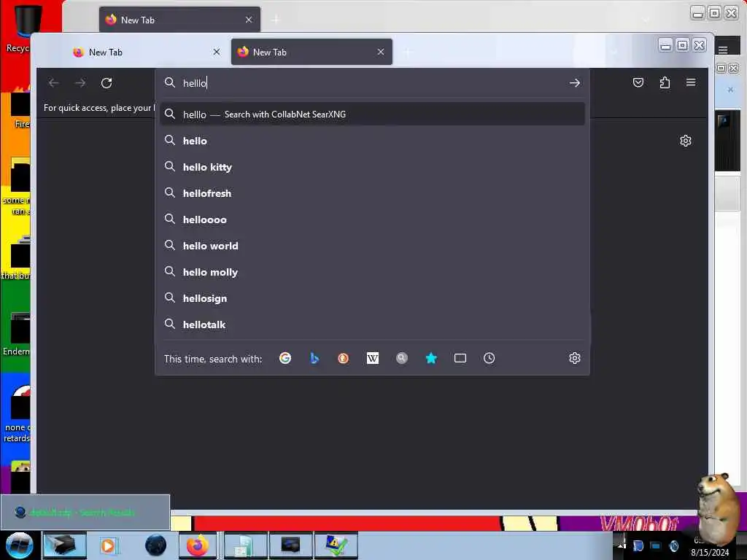Click the dark globe taskbar icon
The width and height of the screenshot is (747, 560).
click(x=156, y=545)
